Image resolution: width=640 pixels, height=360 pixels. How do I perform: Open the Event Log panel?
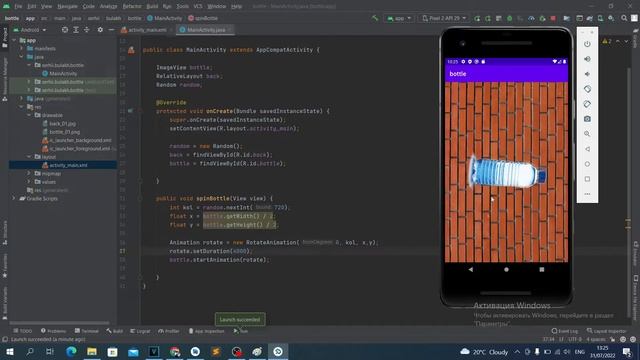565,331
